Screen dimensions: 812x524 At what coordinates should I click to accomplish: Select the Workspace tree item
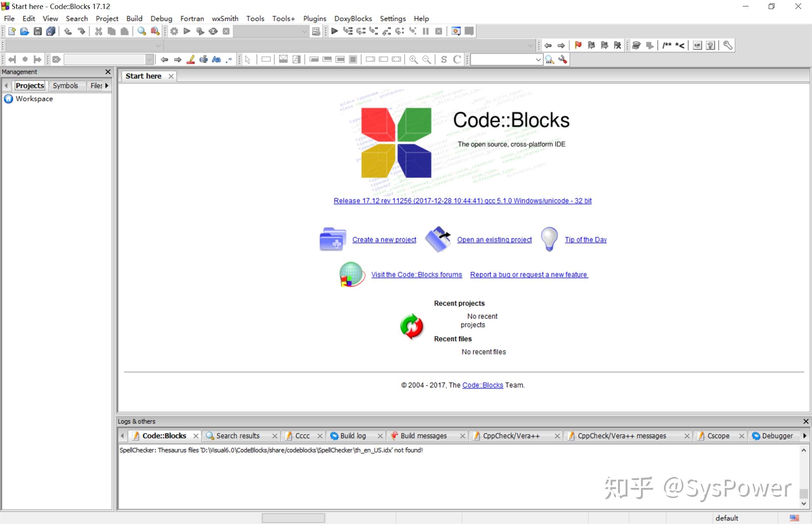point(34,98)
